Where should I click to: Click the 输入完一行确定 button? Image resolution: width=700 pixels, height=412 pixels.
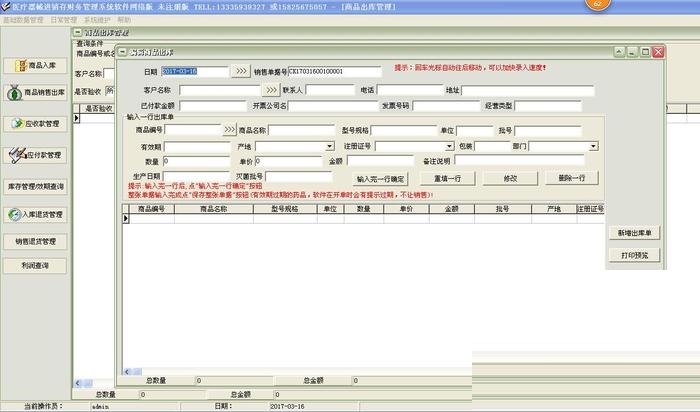pyautogui.click(x=381, y=177)
